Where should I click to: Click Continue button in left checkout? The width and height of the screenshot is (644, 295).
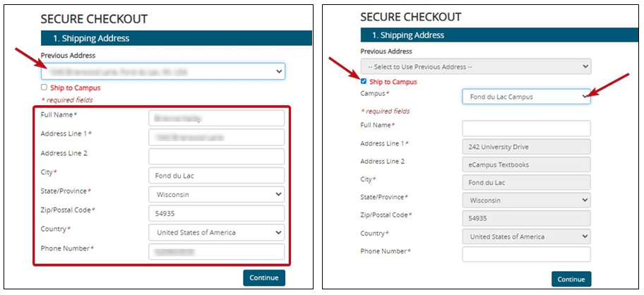point(264,277)
